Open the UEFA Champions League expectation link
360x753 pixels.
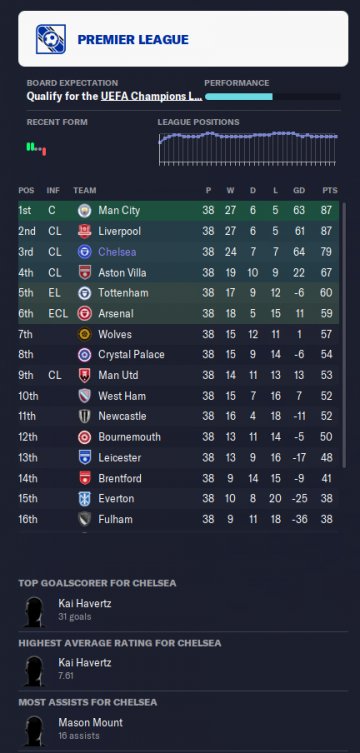(151, 96)
